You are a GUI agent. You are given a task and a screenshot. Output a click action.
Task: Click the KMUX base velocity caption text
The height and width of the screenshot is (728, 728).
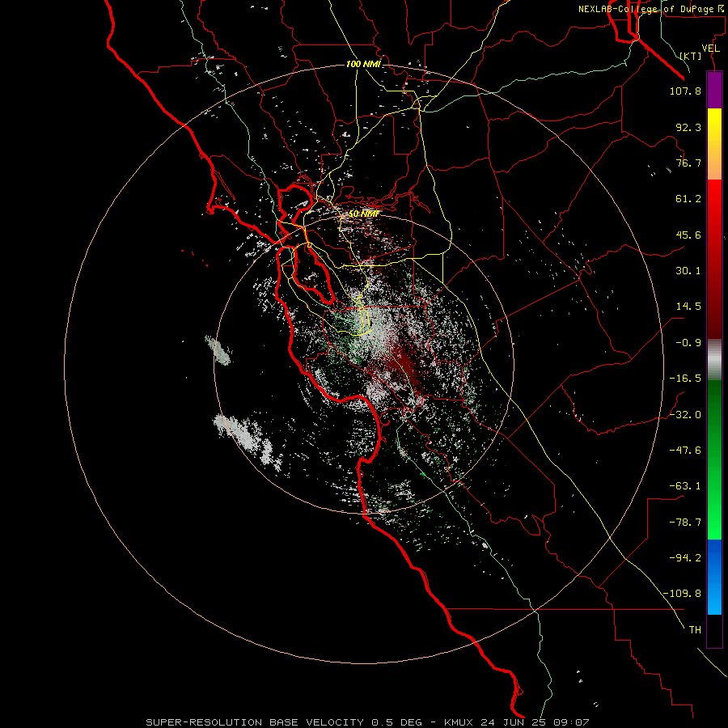(367, 722)
